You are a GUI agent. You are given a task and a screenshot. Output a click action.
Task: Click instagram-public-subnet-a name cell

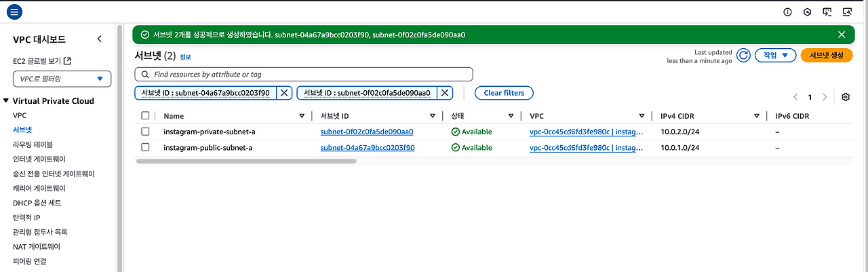click(x=208, y=147)
